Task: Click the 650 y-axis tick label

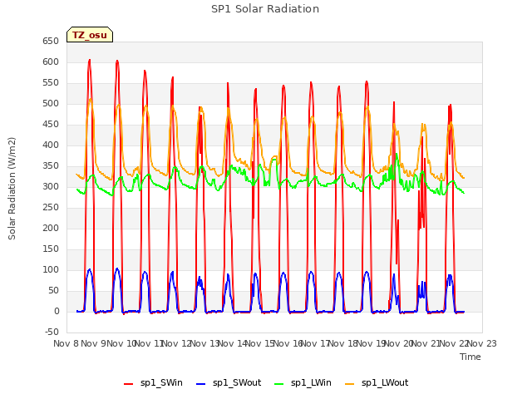Action: pyautogui.click(x=51, y=41)
